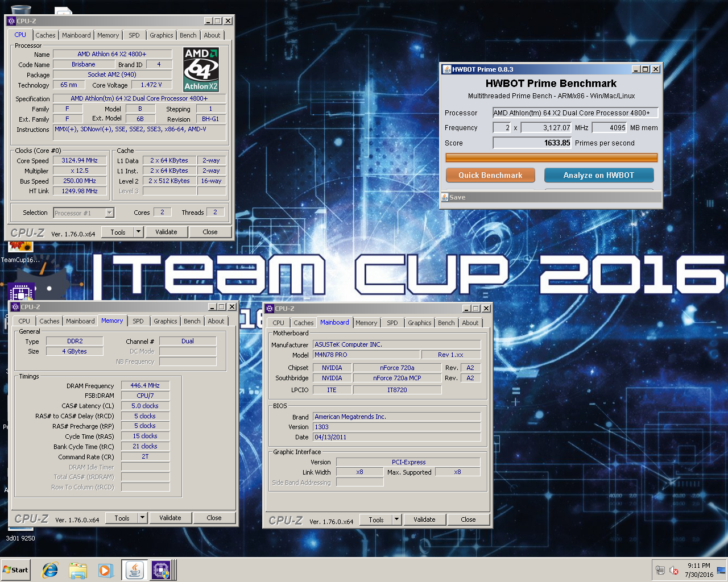Click the AMD Athlon X2 logo
728x582 pixels.
(201, 69)
